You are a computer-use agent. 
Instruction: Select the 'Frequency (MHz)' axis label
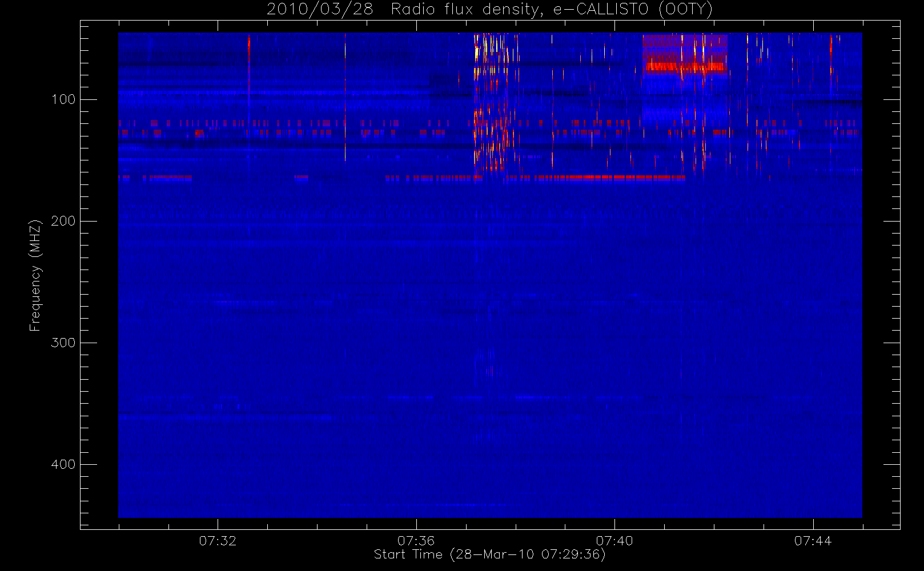point(35,275)
